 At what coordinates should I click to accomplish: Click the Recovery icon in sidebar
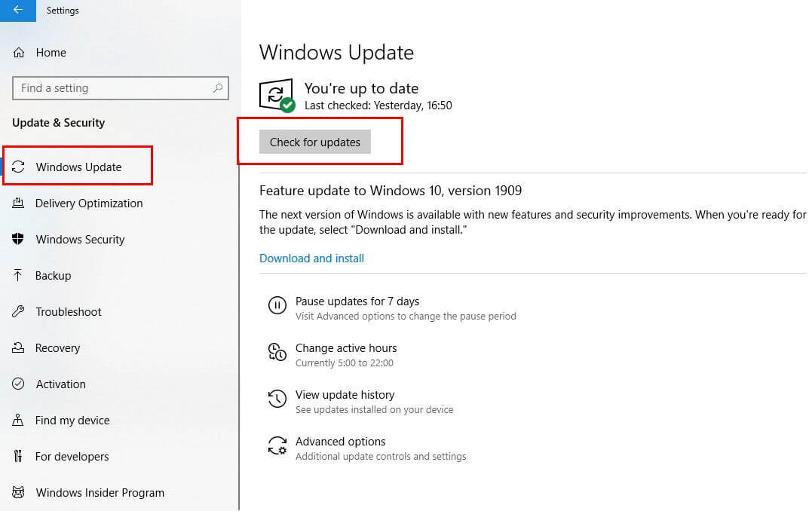(20, 347)
